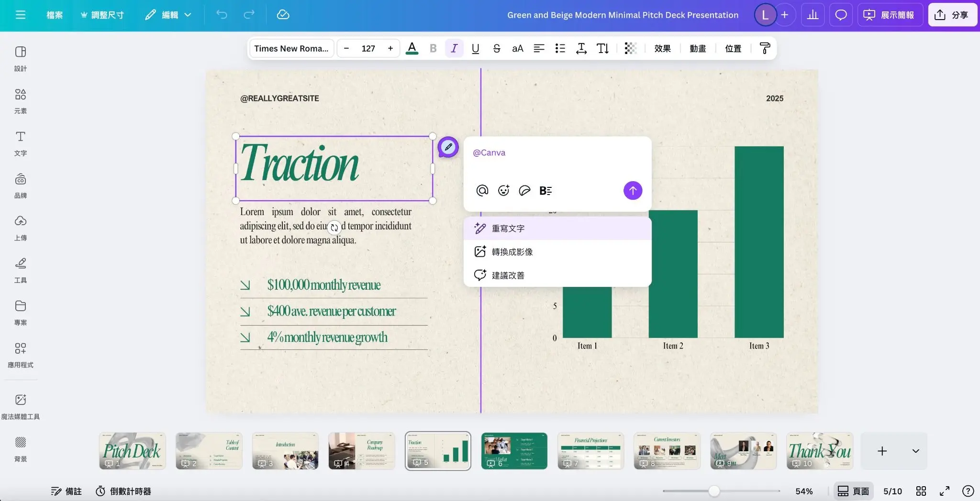This screenshot has width=980, height=501.
Task: Select the format painter tool
Action: click(x=764, y=48)
